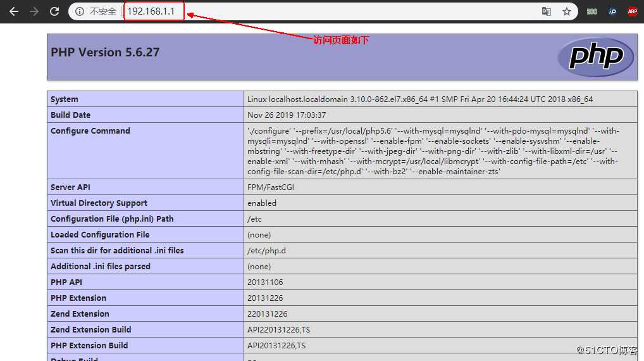Click the 'Nov 26 2019 17:03:37' value
The height and width of the screenshot is (361, 644).
[287, 115]
